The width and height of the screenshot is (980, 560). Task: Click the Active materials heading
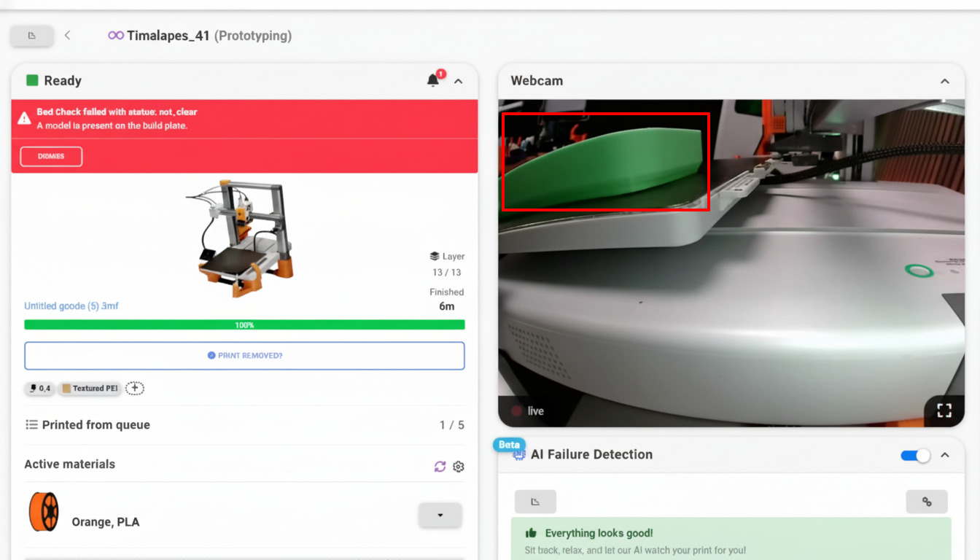click(x=69, y=464)
